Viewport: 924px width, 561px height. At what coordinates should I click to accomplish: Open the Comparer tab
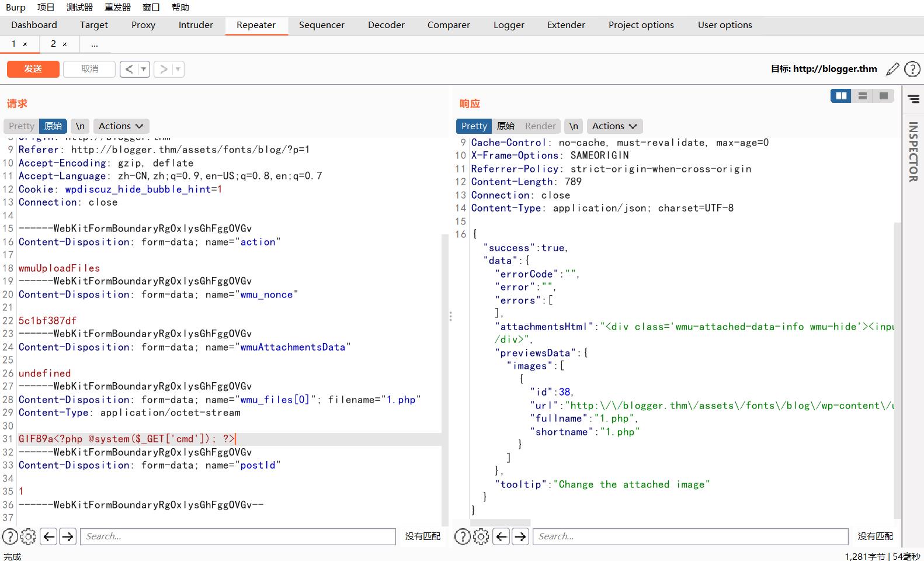(x=449, y=25)
